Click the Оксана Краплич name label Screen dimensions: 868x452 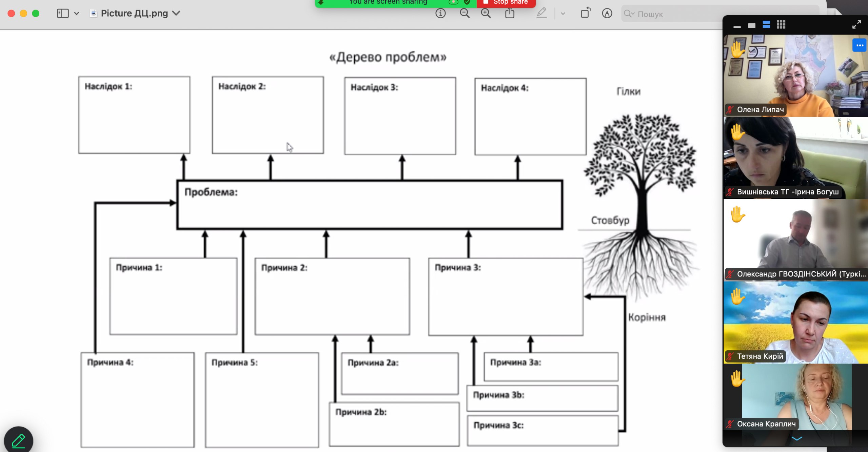coord(766,424)
